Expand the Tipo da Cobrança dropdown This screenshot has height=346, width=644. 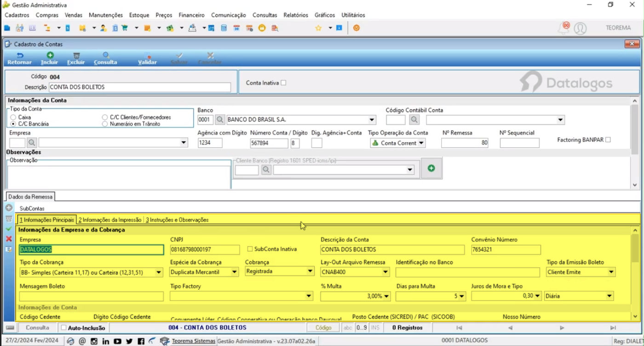point(159,272)
